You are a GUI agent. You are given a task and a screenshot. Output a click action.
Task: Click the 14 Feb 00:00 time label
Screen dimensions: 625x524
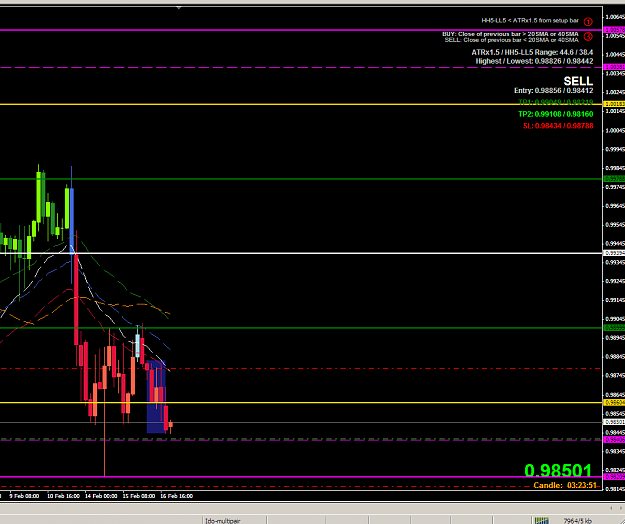click(x=101, y=496)
